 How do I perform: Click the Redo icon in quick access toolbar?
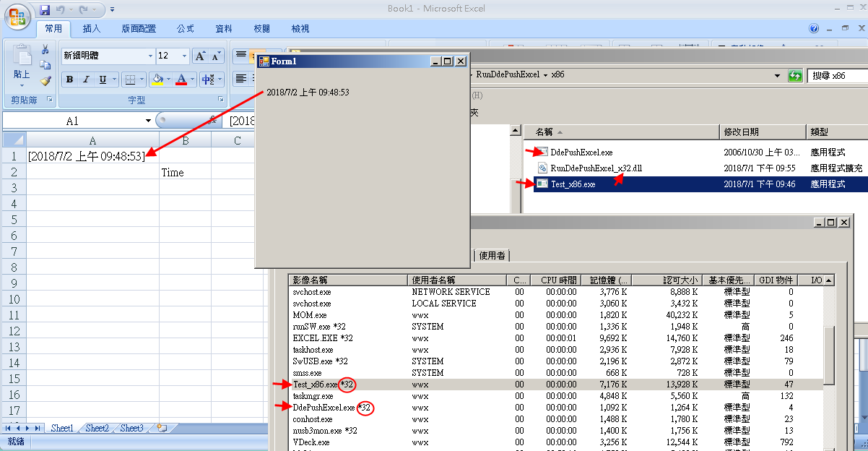click(x=84, y=10)
